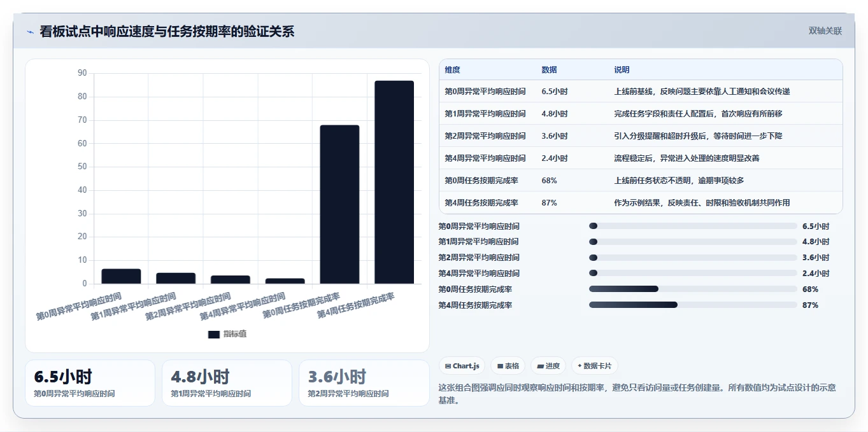Click the 2.4小时 progress bar
This screenshot has height=432, width=868.
[x=693, y=273]
